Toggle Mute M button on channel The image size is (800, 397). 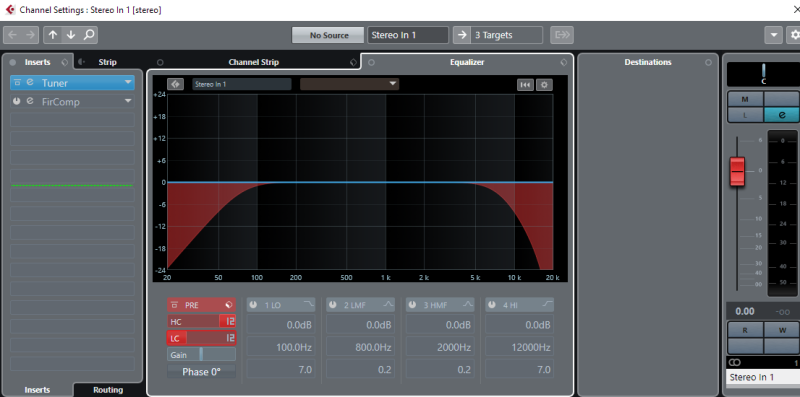click(x=745, y=99)
